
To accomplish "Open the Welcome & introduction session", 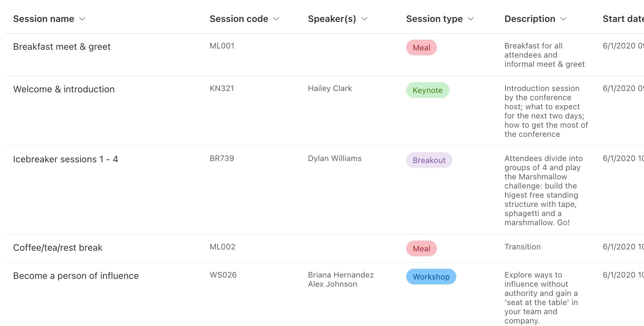I will 64,89.
